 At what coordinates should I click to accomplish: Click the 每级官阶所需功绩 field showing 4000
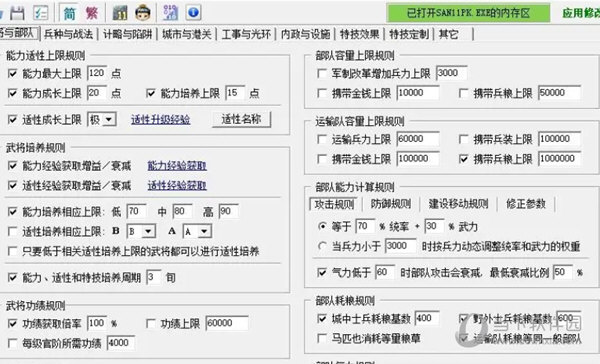(121, 343)
